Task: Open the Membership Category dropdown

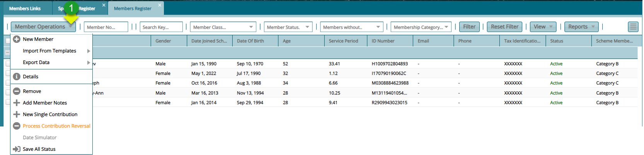Action: click(421, 27)
